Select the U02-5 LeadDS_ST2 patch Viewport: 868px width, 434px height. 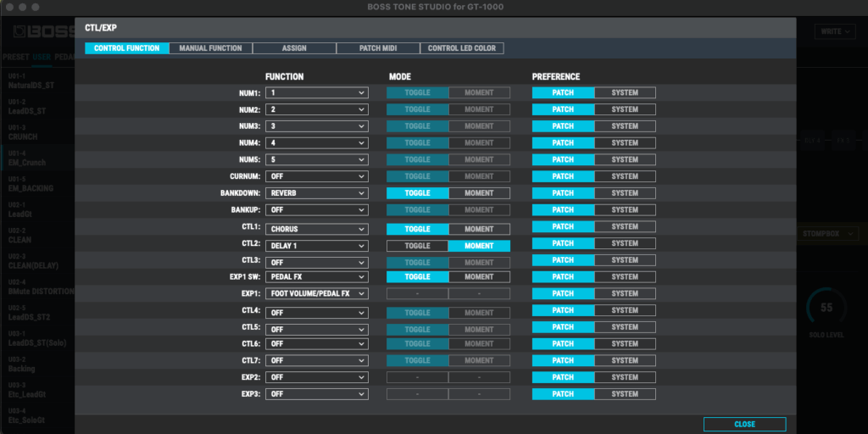(x=37, y=312)
